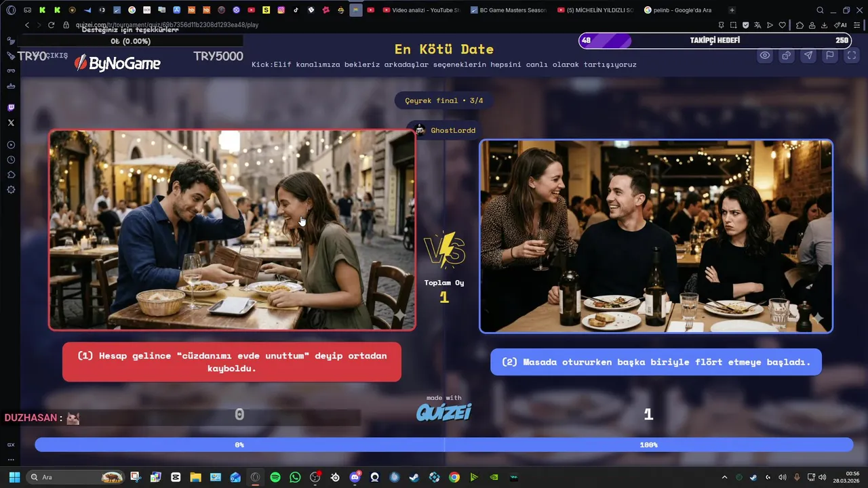Click the TikTok pinned tab
This screenshot has width=868, height=488.
click(x=296, y=10)
